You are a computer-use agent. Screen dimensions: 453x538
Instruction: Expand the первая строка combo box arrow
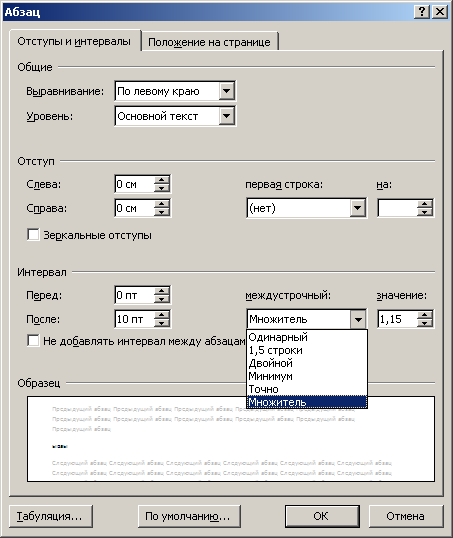357,208
